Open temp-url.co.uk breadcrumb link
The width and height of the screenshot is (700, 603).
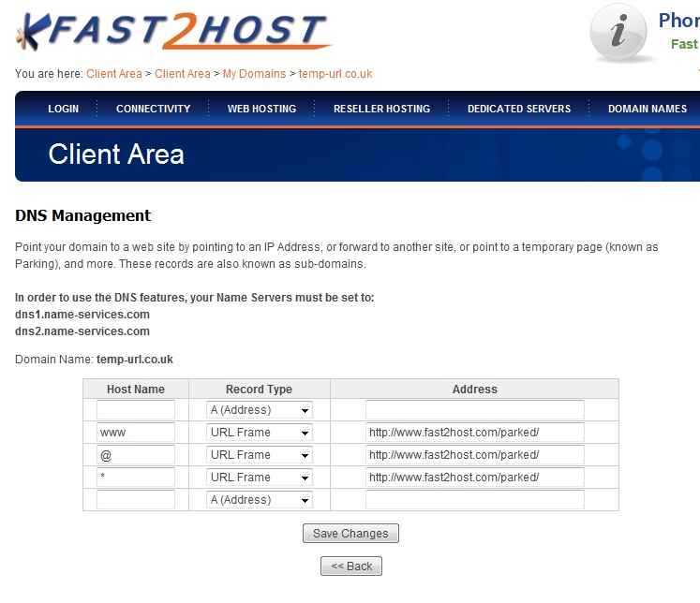(335, 74)
